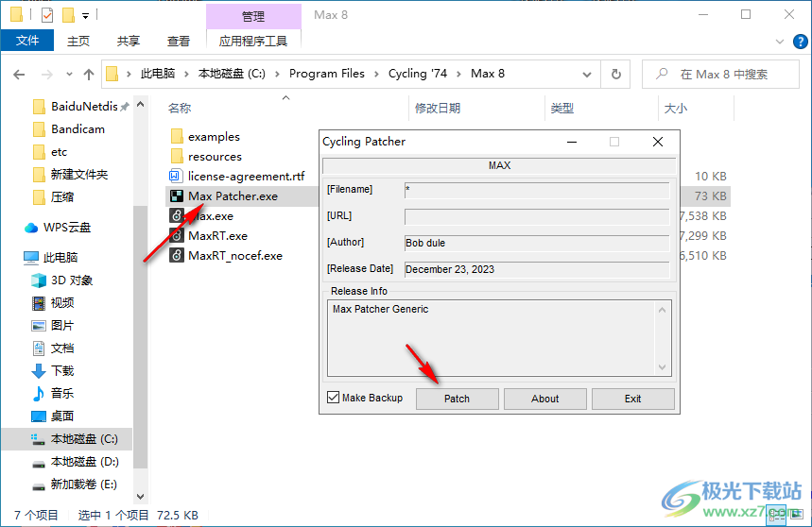
Task: Open 下载 in the navigation pane
Action: 62,371
